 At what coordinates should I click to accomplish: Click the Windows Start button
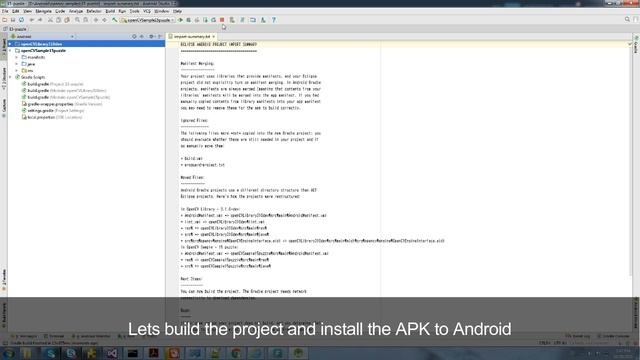click(x=9, y=353)
